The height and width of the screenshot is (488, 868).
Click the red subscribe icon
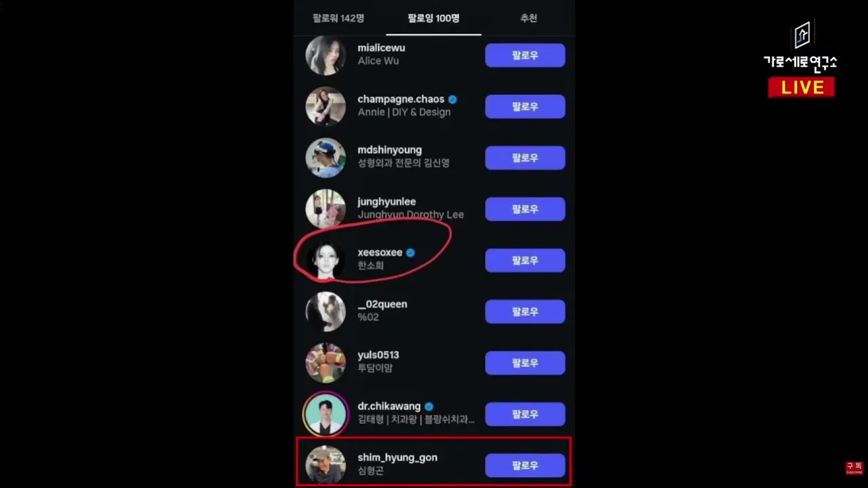click(x=854, y=468)
